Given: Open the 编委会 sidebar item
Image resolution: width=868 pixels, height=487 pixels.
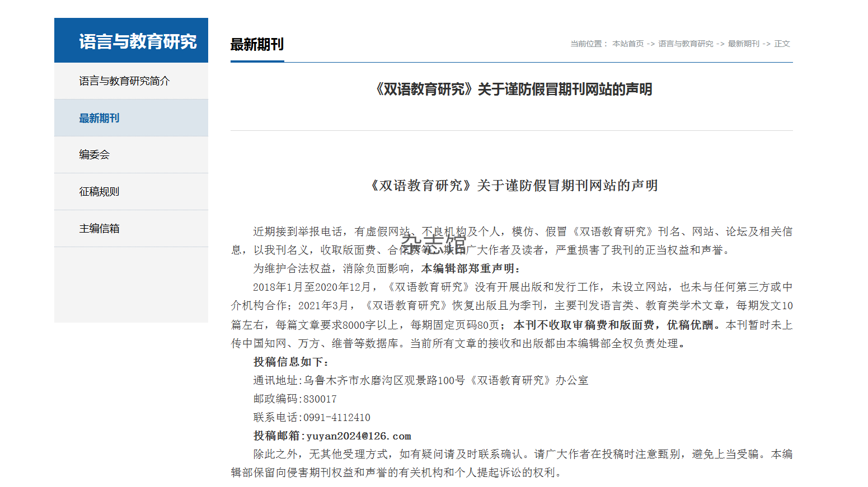Looking at the screenshot, I should tap(94, 155).
